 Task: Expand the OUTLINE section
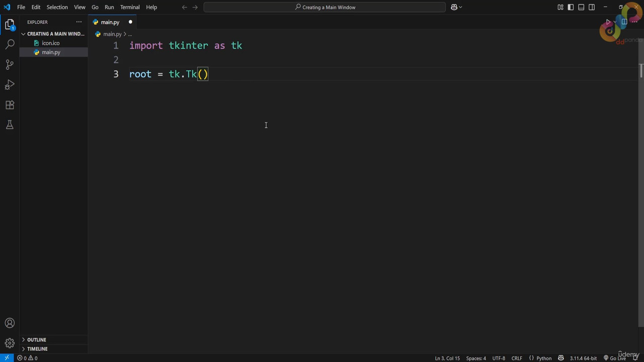pos(53,340)
